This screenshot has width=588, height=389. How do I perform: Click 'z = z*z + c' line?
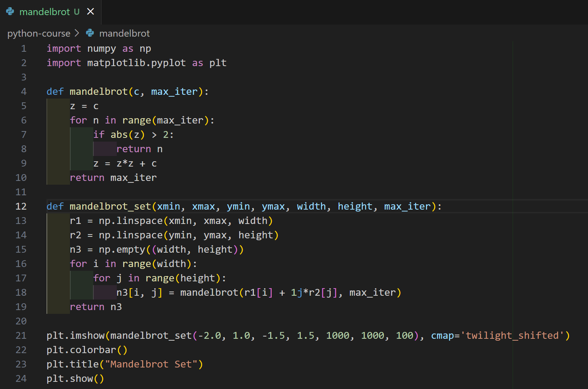click(125, 163)
